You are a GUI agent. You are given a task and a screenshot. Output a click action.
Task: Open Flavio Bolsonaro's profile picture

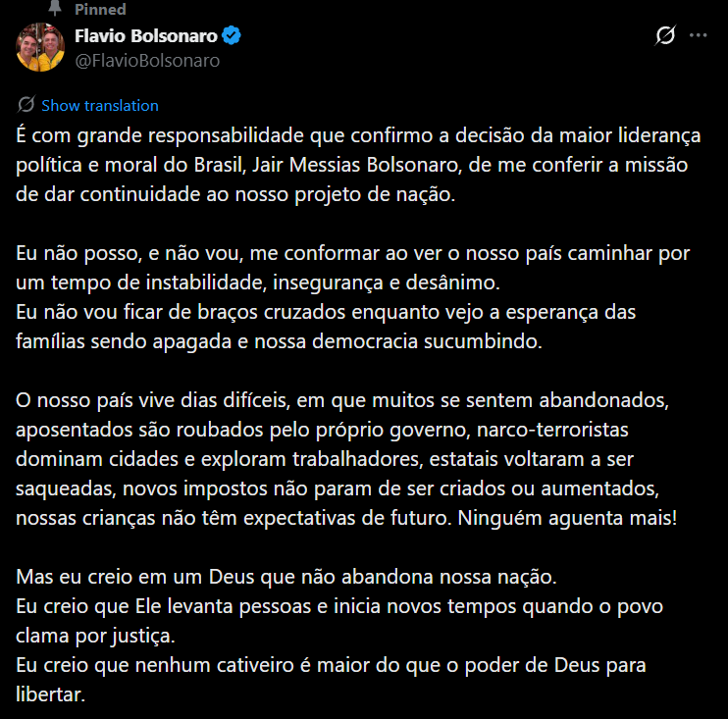(x=40, y=45)
